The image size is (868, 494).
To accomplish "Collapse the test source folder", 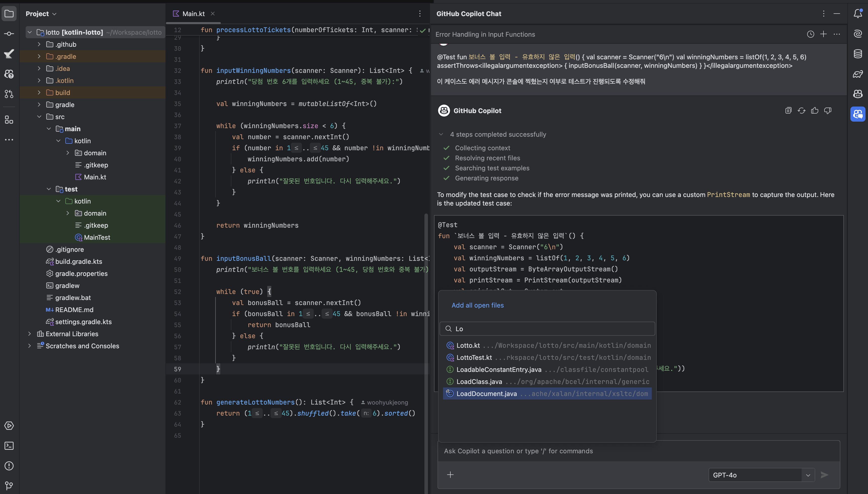I will tap(49, 189).
